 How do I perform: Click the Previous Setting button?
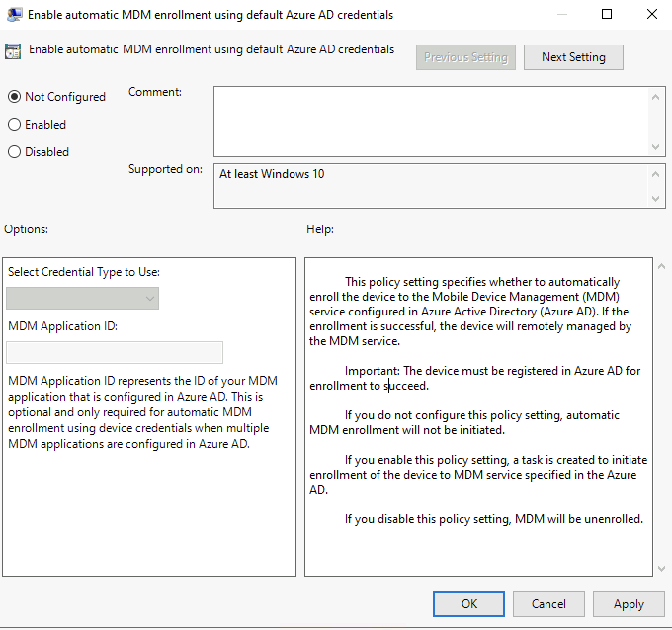tap(465, 57)
